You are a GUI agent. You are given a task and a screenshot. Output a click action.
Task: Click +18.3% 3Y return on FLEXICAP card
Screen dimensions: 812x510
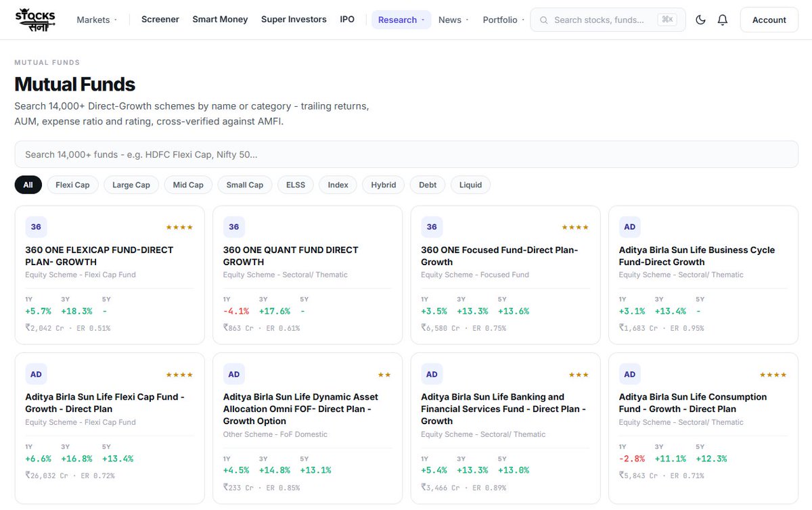[x=76, y=311]
